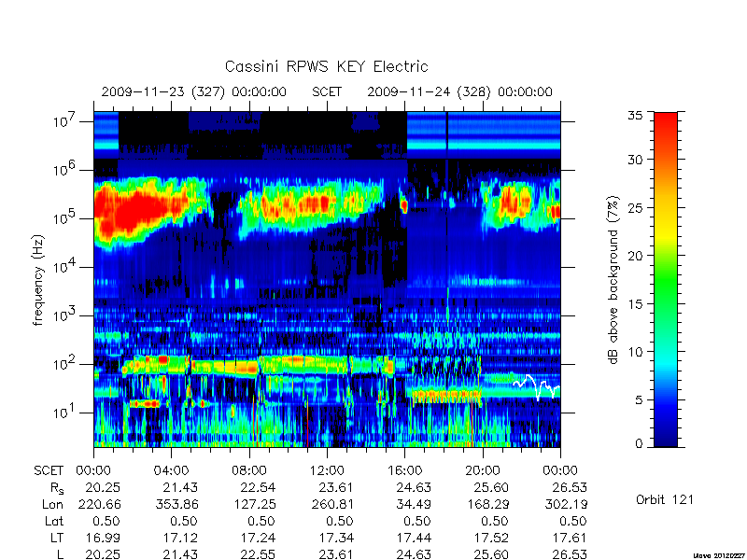747x560 pixels.
Task: Click the Lon value 34.49
Action: click(x=414, y=504)
